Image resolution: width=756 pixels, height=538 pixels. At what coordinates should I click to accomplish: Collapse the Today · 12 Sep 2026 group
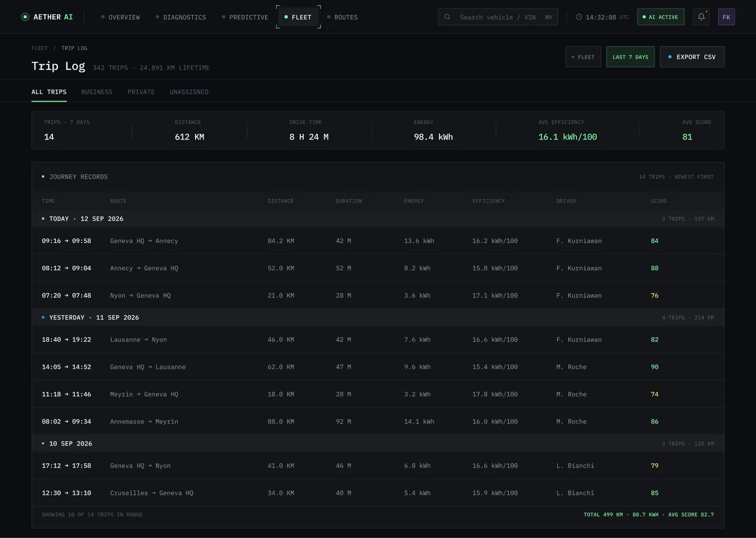click(378, 219)
